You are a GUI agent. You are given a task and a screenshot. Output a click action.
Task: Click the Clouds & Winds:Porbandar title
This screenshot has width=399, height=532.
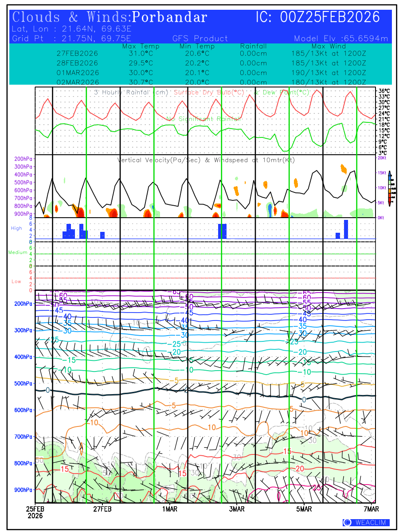point(110,17)
